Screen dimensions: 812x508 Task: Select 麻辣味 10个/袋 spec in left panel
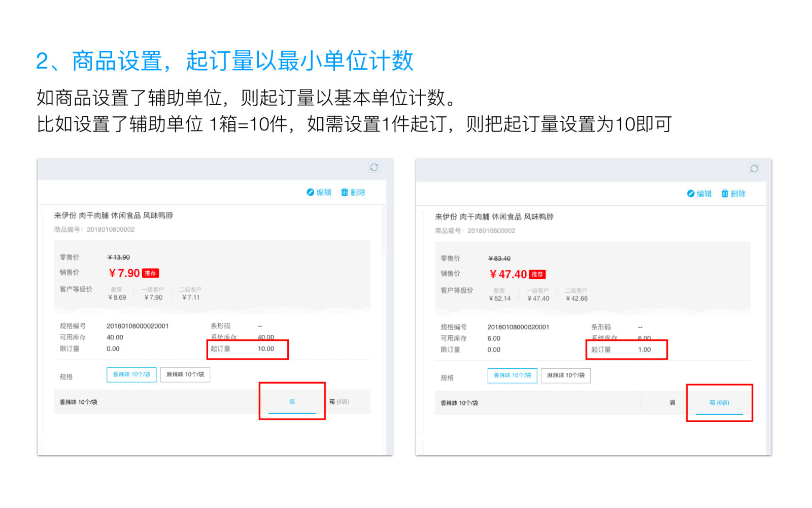point(185,374)
